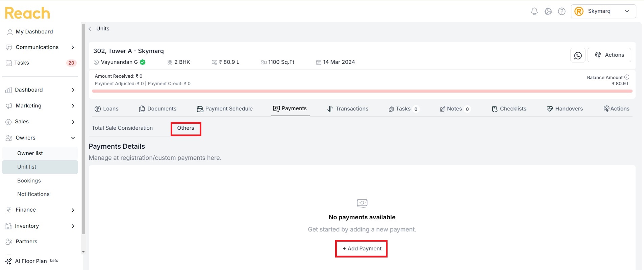Viewport: 644px width, 270px height.
Task: Open Unit list in sidebar
Action: pyautogui.click(x=40, y=167)
